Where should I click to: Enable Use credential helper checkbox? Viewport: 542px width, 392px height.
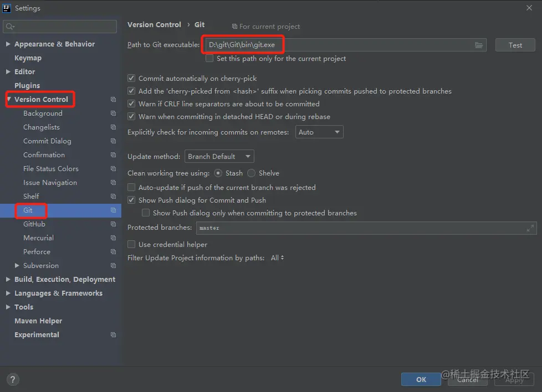[x=131, y=244]
